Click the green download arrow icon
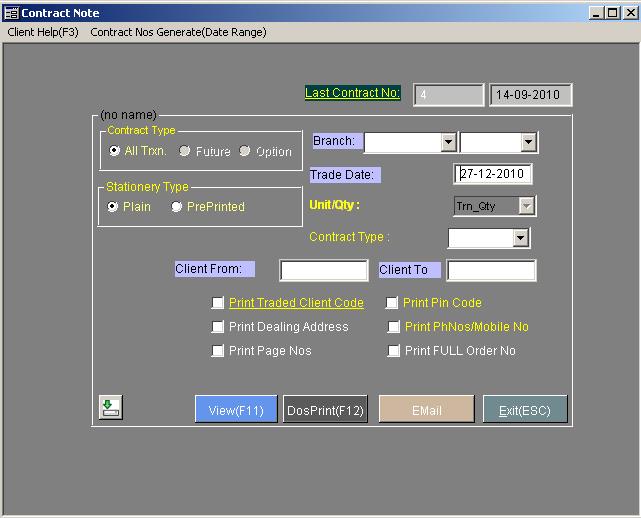 point(111,407)
